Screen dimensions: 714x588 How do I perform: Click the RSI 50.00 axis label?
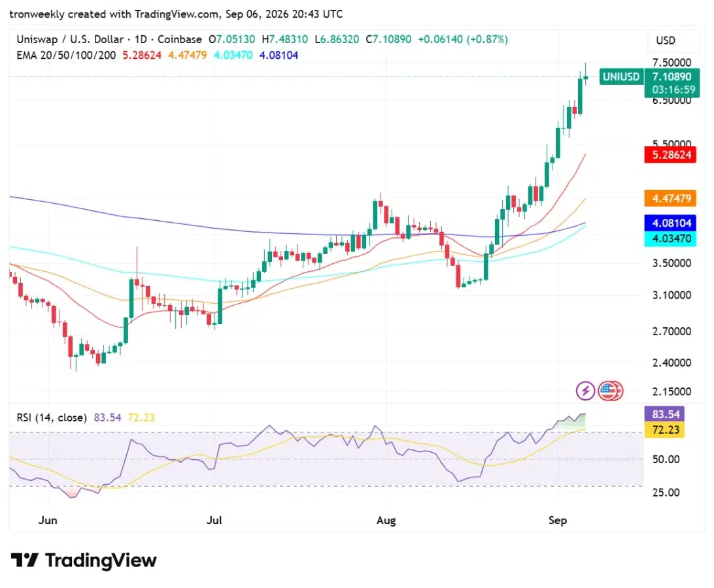pyautogui.click(x=666, y=459)
